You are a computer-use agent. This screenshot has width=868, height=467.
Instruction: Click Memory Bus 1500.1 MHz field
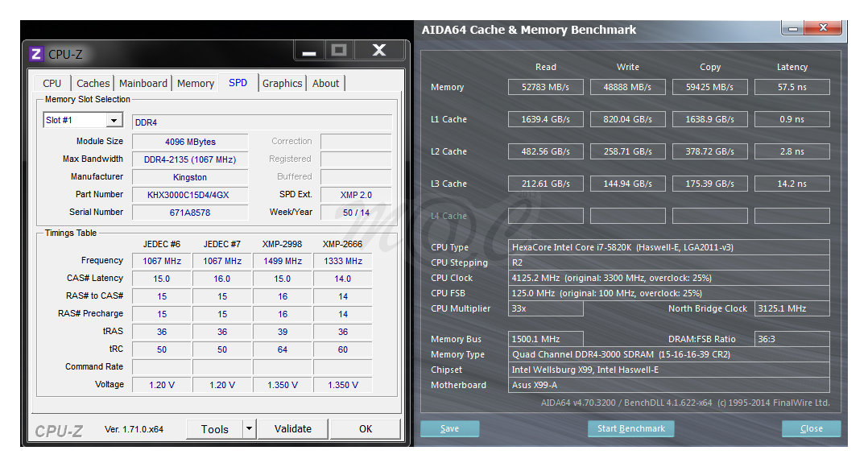tap(545, 339)
